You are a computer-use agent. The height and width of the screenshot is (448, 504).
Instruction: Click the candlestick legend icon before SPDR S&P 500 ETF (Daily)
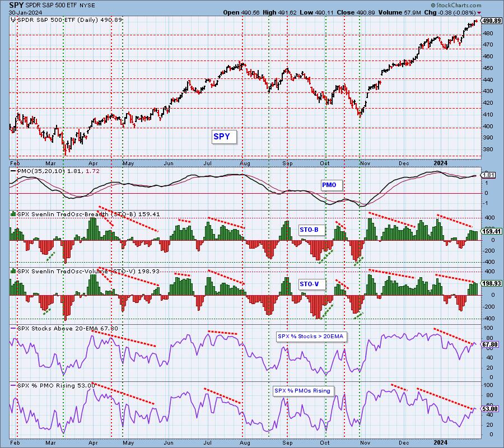13,20
